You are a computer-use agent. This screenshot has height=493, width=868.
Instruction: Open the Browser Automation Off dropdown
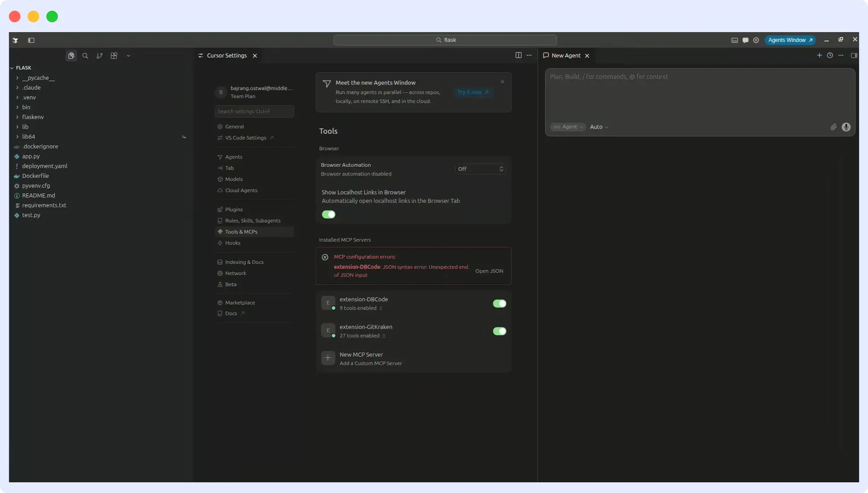tap(480, 169)
